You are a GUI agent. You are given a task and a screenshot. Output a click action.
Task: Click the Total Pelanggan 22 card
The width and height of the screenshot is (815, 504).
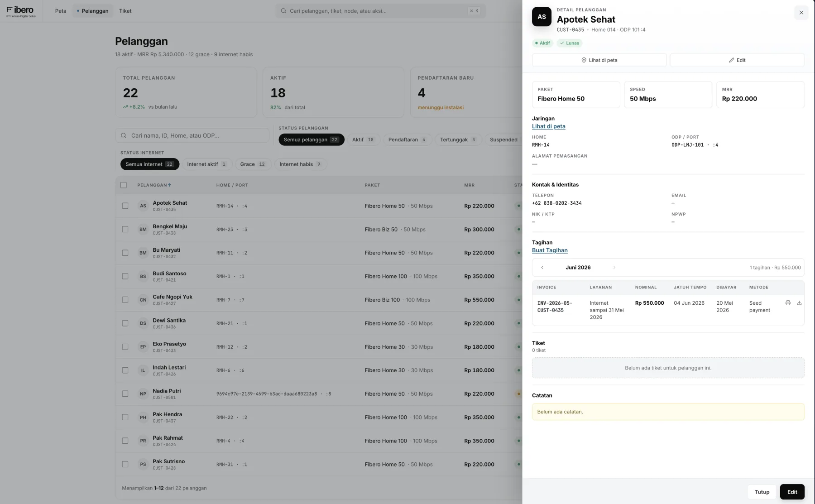pos(186,92)
